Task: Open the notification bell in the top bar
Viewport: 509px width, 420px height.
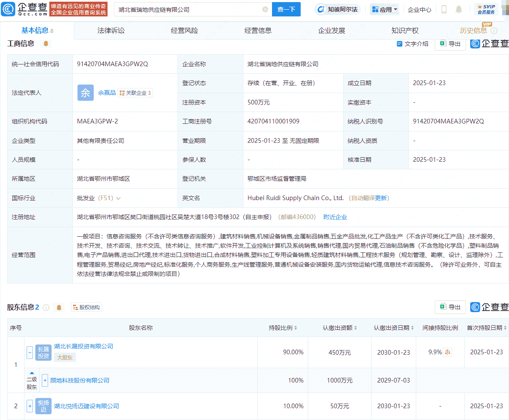Action: [x=458, y=9]
